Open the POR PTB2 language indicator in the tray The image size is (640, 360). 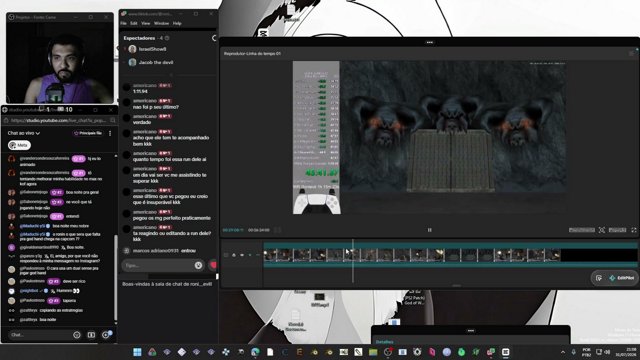587,352
